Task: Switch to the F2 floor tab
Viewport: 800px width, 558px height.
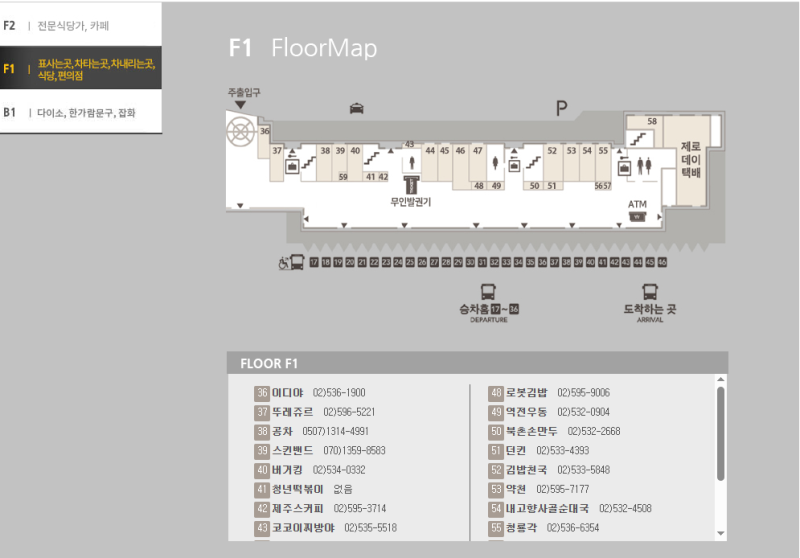Action: [x=81, y=25]
